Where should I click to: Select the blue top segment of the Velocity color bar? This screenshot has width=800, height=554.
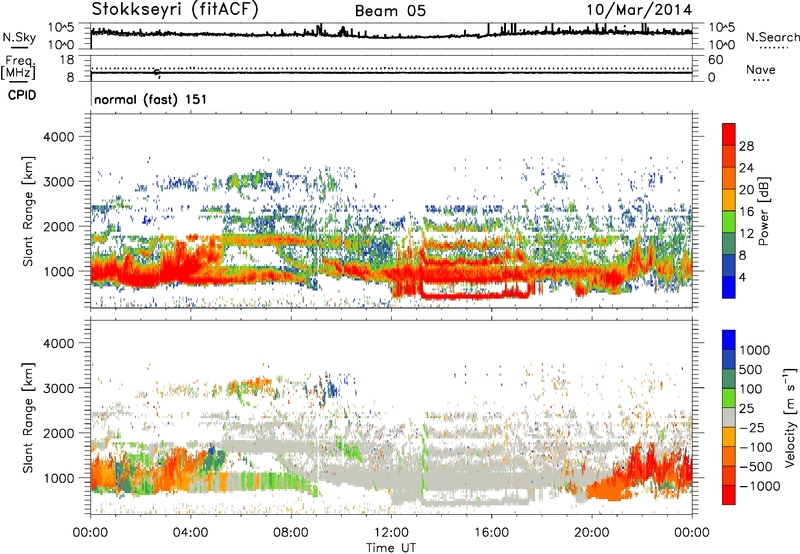pyautogui.click(x=729, y=340)
